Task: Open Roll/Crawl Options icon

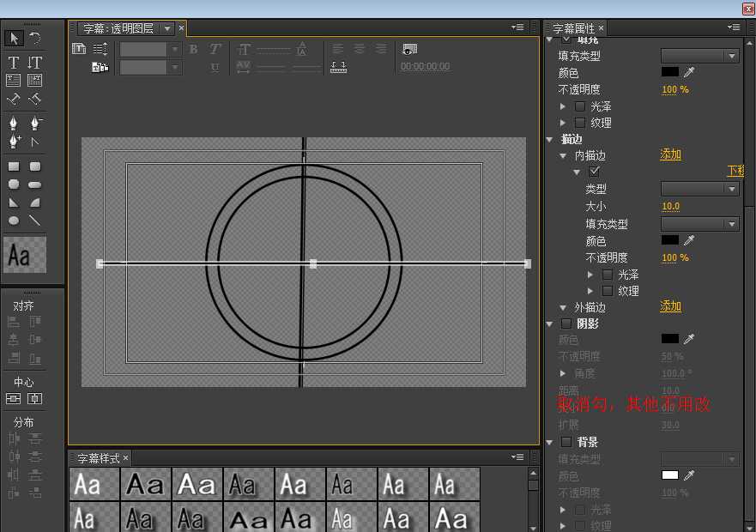Action: tap(100, 49)
